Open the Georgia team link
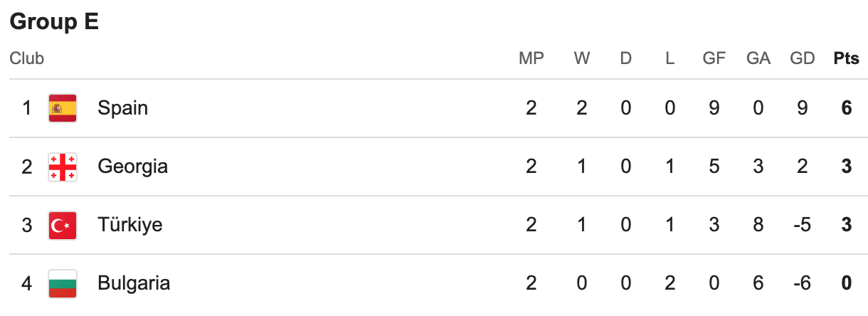Screen dimensions: 868x316 click(x=132, y=167)
